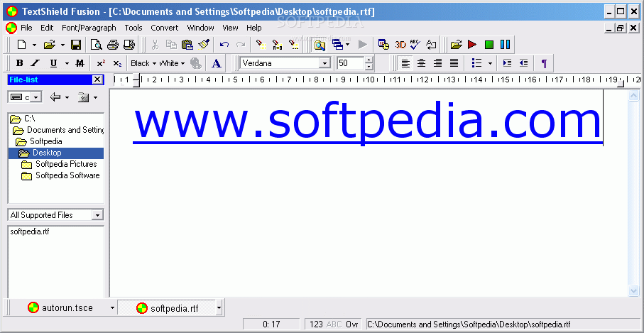644x333 pixels.
Task: Expand the New document dropdown arrow
Action: pyautogui.click(x=35, y=44)
